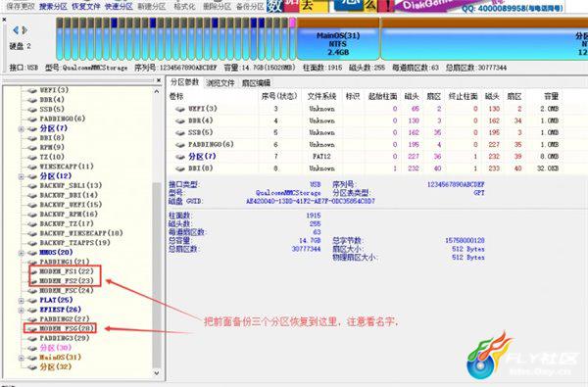Click the 搜索分区 toolbar button
This screenshot has height=387, width=588.
pyautogui.click(x=53, y=6)
